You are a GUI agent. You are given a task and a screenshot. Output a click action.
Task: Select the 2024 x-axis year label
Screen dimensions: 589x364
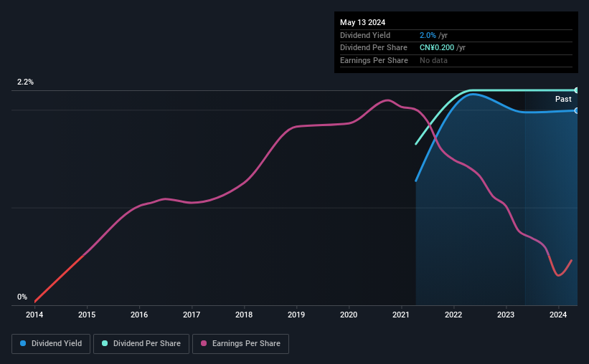[558, 315]
